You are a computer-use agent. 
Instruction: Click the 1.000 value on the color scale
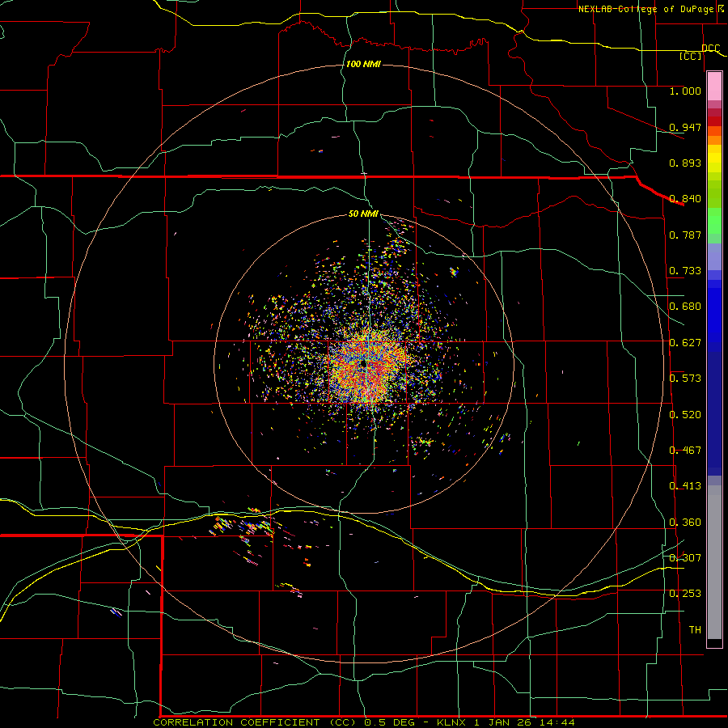[x=685, y=91]
